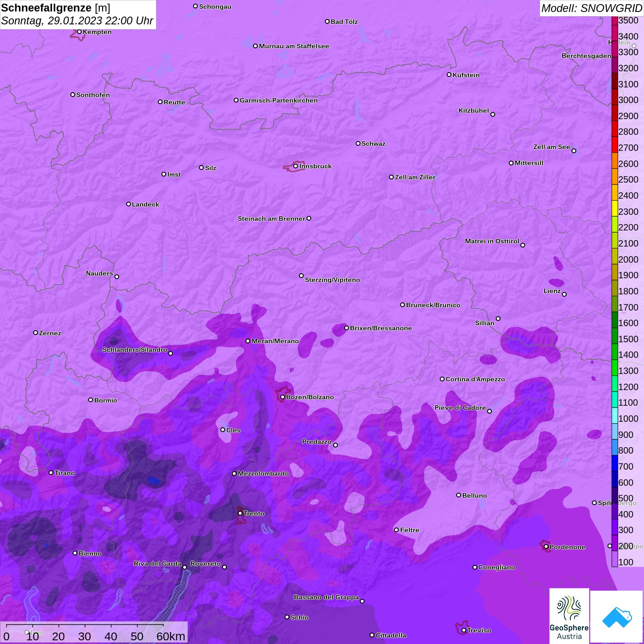The width and height of the screenshot is (644, 644).
Task: Click the Zell am Ziller label
Action: click(x=415, y=177)
